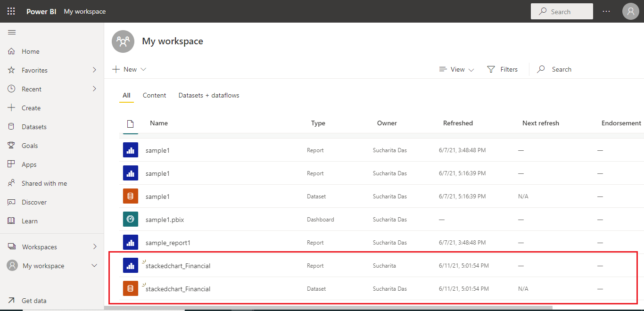644x311 pixels.
Task: Click the top bar Search field
Action: tap(561, 12)
